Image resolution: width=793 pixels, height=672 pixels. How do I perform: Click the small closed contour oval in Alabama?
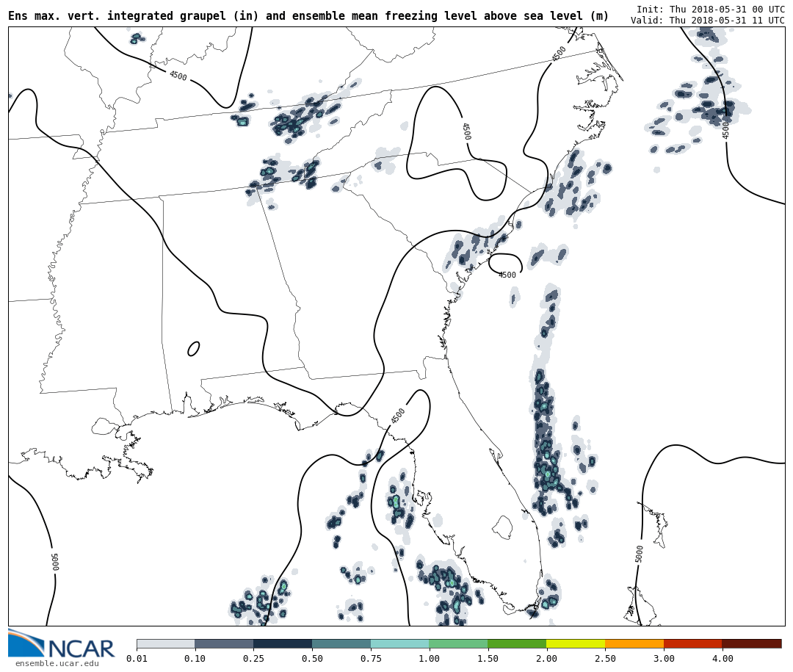tap(193, 349)
